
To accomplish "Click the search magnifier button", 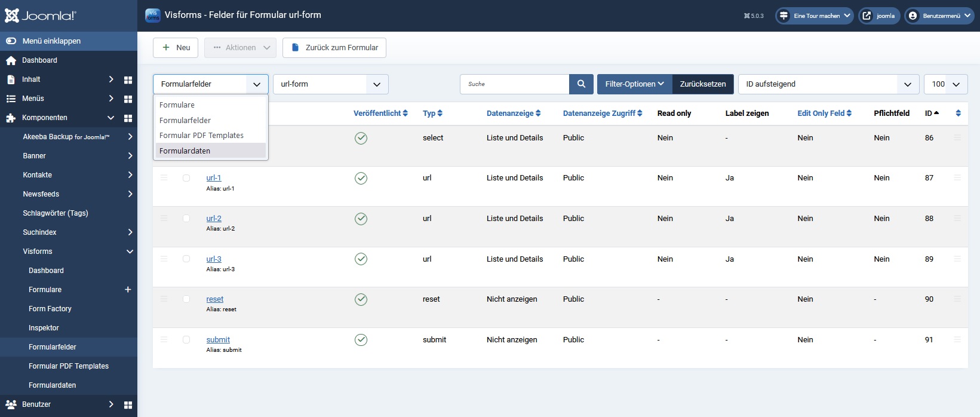I will coord(581,84).
